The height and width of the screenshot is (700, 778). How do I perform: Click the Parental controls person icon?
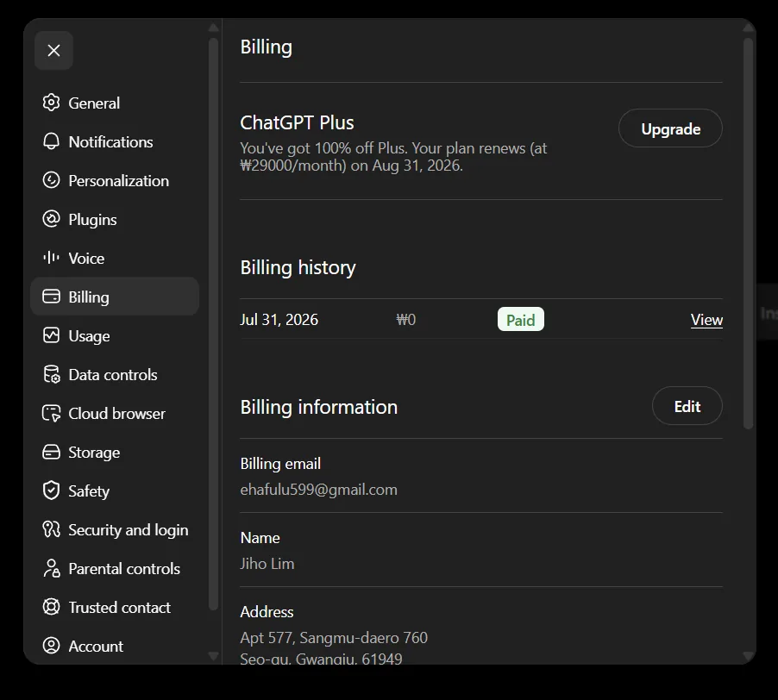click(51, 568)
